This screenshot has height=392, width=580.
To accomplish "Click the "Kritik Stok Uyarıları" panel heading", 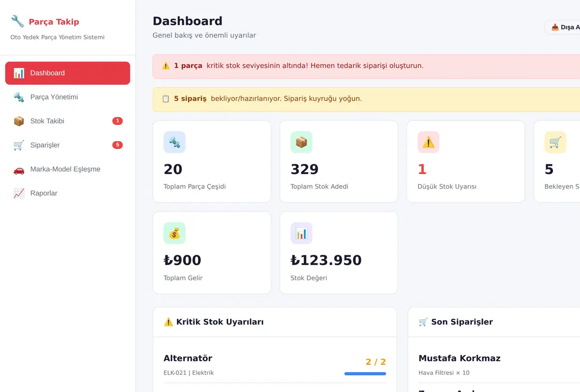I will (220, 322).
